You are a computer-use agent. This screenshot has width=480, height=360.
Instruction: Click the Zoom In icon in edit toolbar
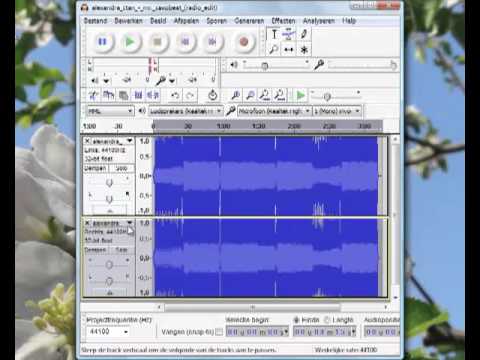236,96
